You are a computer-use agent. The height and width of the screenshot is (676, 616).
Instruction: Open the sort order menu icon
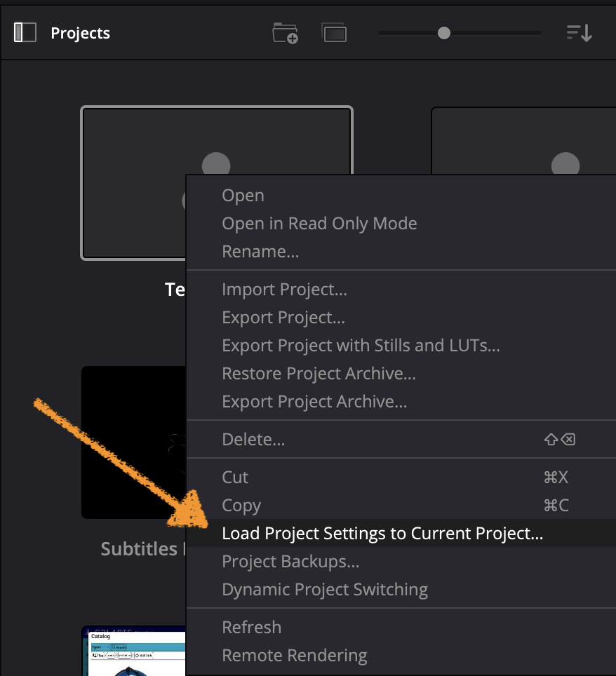pos(580,33)
